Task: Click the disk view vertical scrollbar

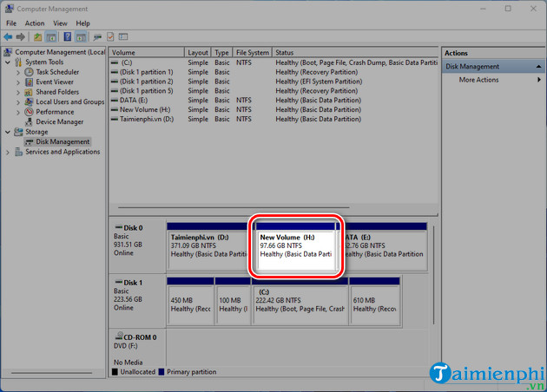Action: [x=433, y=275]
